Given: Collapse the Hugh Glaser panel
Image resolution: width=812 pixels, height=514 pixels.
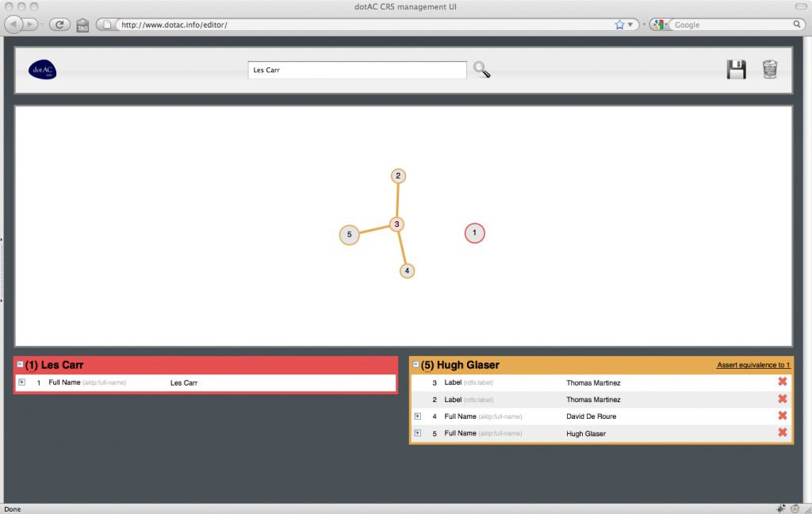Looking at the screenshot, I should 416,365.
